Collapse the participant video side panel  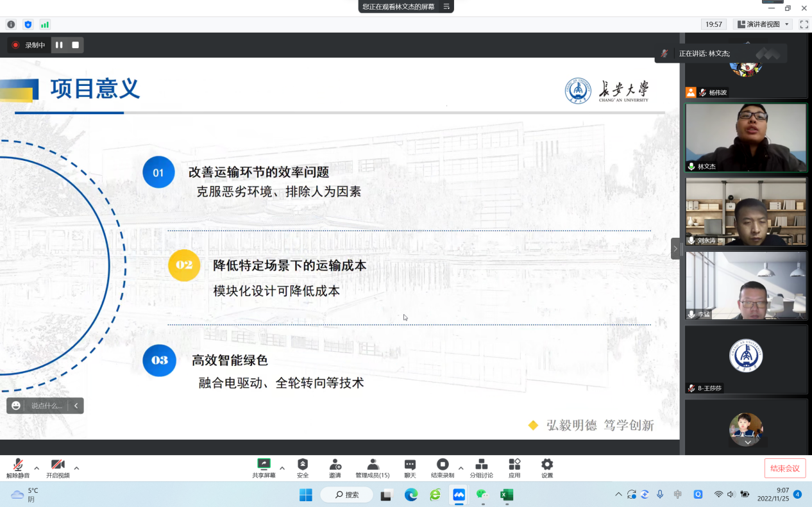click(x=675, y=249)
